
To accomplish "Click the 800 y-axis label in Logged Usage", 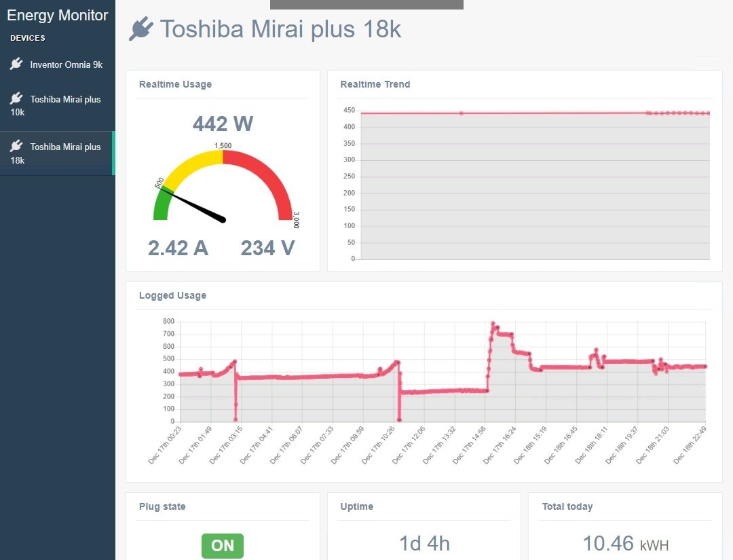I will 169,321.
